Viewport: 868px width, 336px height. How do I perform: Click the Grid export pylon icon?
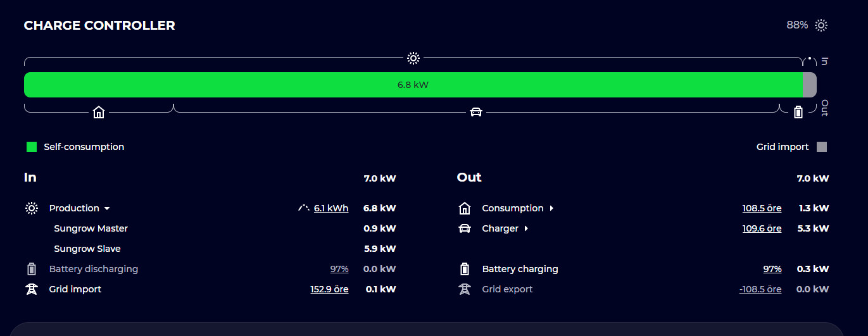pyautogui.click(x=465, y=289)
